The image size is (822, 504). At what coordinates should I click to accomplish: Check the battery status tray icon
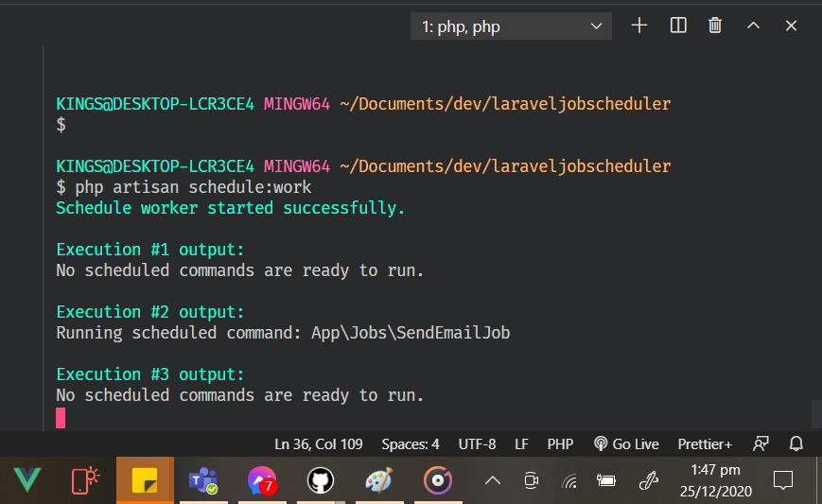[x=606, y=480]
